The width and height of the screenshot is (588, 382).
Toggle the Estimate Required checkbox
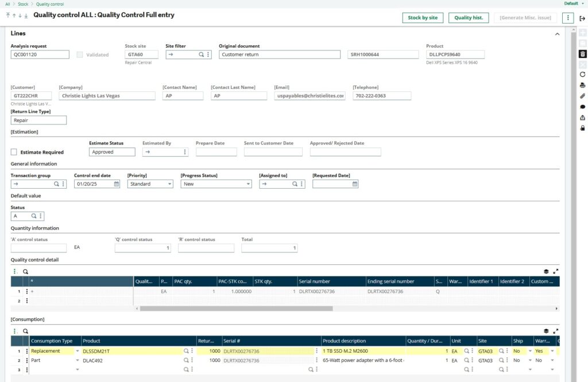pos(14,152)
